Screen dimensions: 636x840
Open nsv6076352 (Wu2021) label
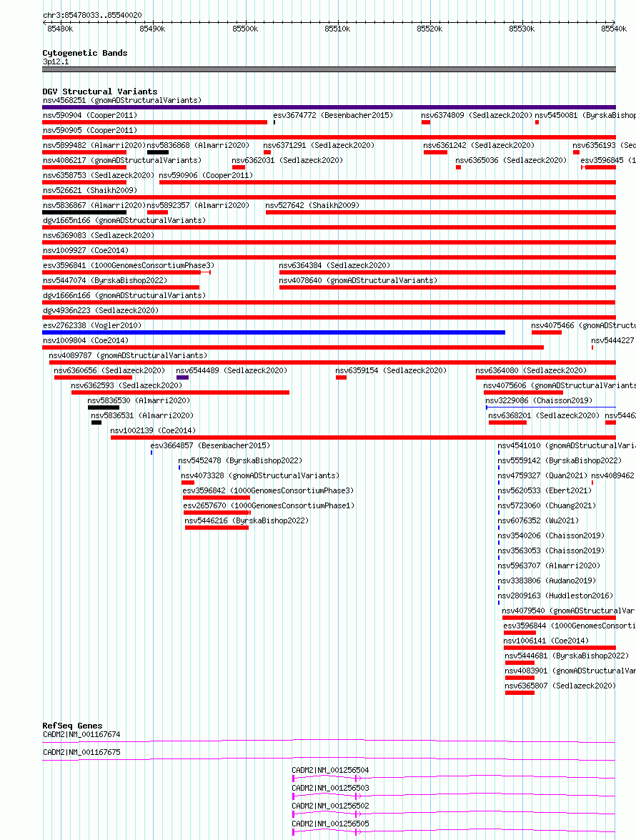539,520
